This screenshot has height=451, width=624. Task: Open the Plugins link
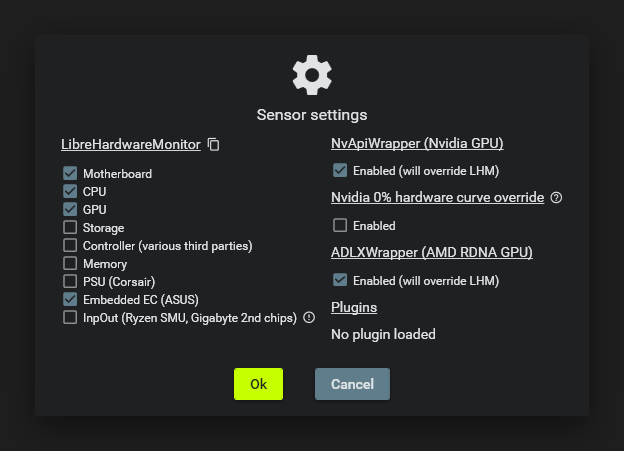tap(355, 307)
